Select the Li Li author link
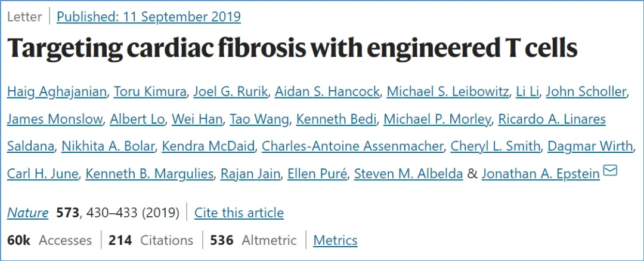 pyautogui.click(x=527, y=92)
